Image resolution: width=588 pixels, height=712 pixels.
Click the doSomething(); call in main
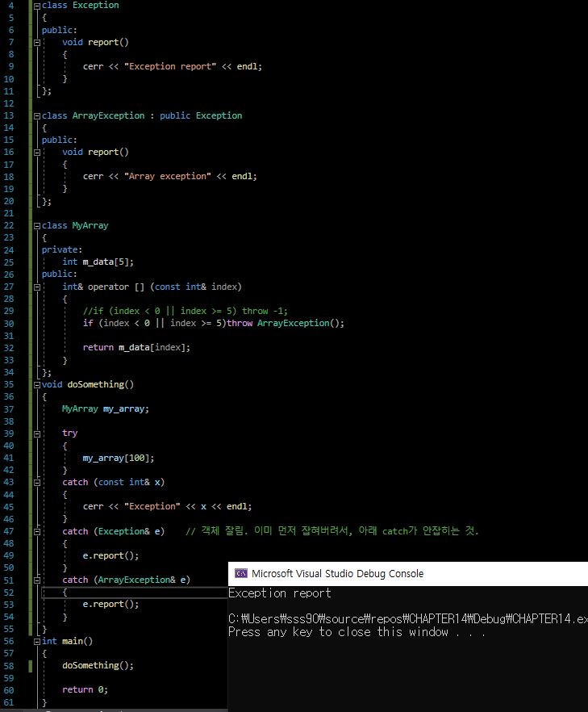98,665
